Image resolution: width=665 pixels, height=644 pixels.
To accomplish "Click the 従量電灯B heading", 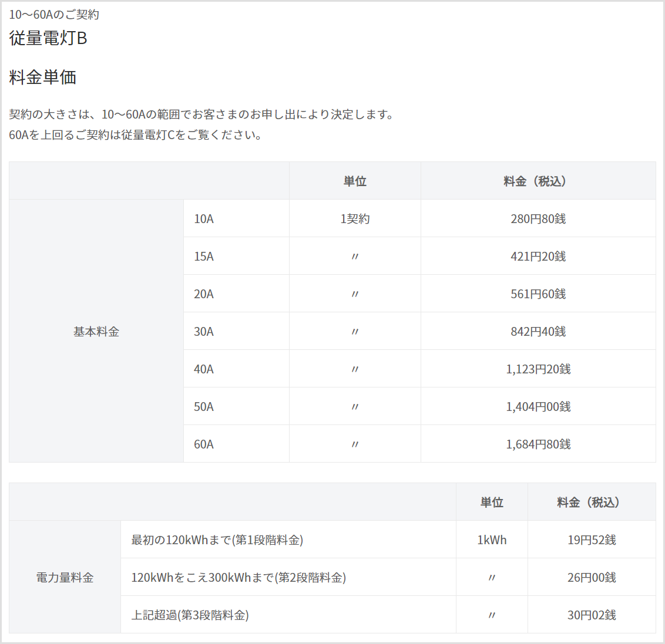I will tap(48, 38).
